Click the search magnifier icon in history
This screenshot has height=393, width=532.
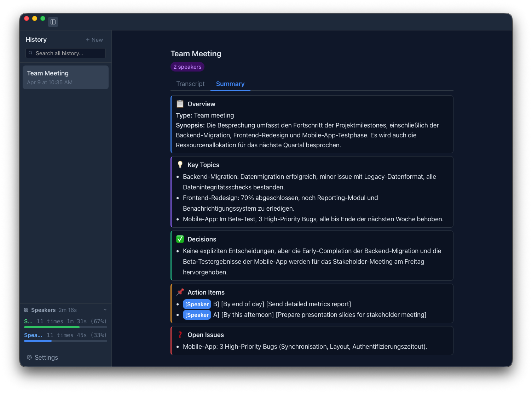(x=30, y=53)
